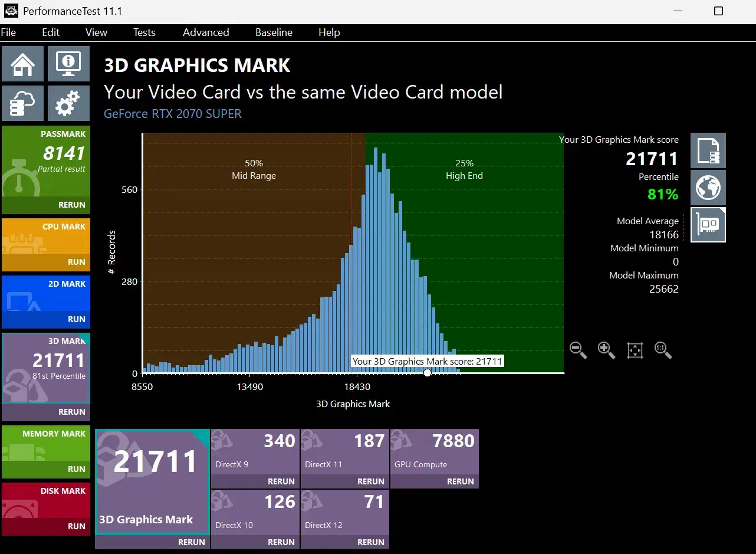The image size is (756, 554).
Task: Open the Advanced menu
Action: coord(206,32)
